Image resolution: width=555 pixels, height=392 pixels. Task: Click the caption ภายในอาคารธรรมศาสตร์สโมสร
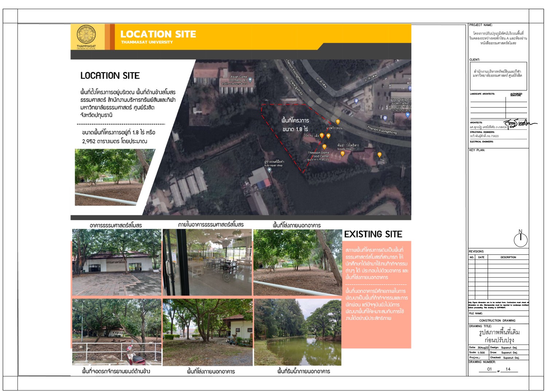click(x=211, y=225)
